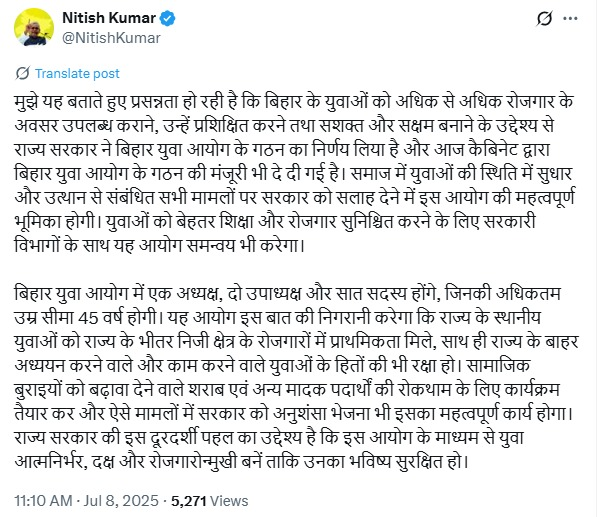The image size is (604, 517).
Task: Click the last line starting with आत्मनिर्भर, दक्ष
Action: [242, 462]
